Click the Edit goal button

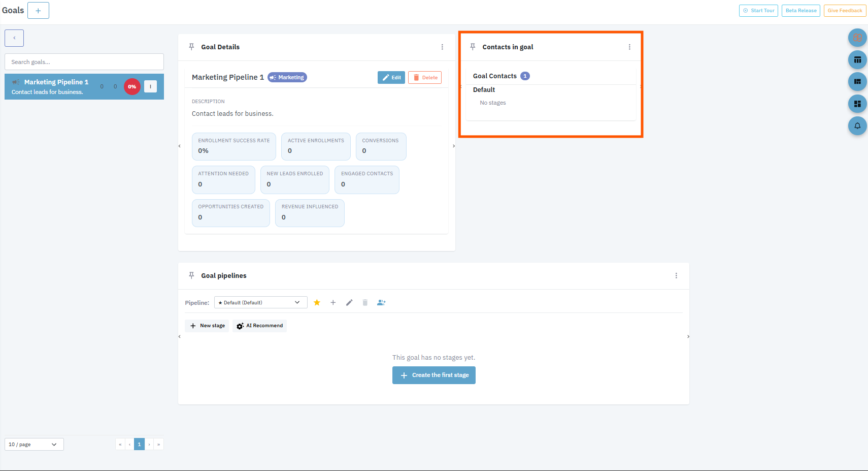(391, 78)
